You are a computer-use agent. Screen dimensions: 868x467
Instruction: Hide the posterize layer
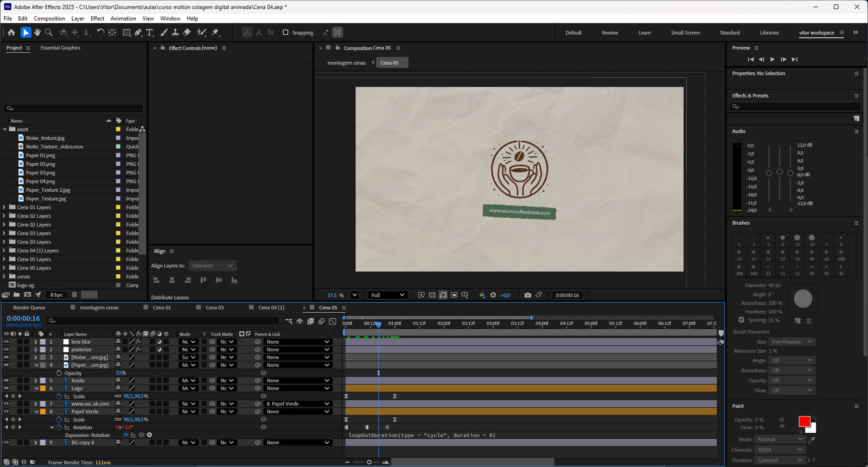7,350
